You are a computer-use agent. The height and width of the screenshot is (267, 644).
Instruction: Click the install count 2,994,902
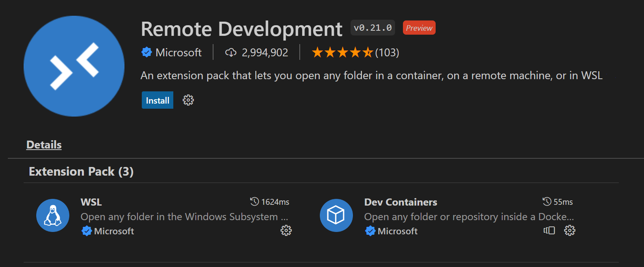point(265,52)
